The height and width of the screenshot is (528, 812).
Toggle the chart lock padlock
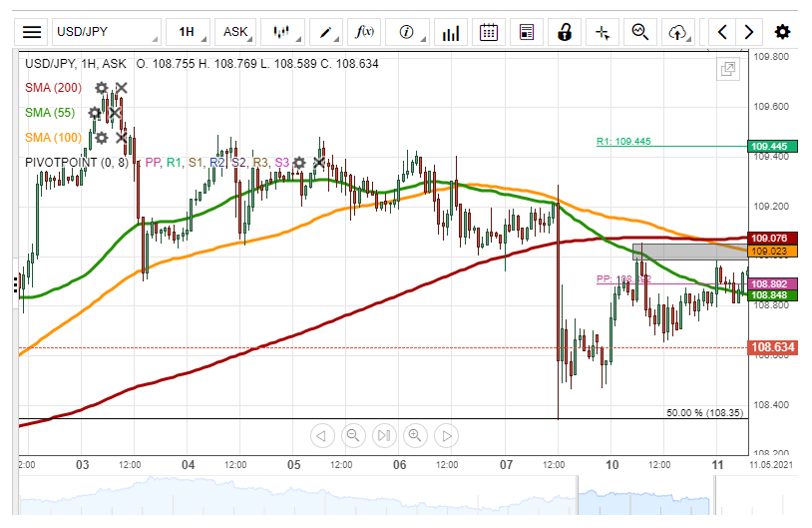coord(565,32)
